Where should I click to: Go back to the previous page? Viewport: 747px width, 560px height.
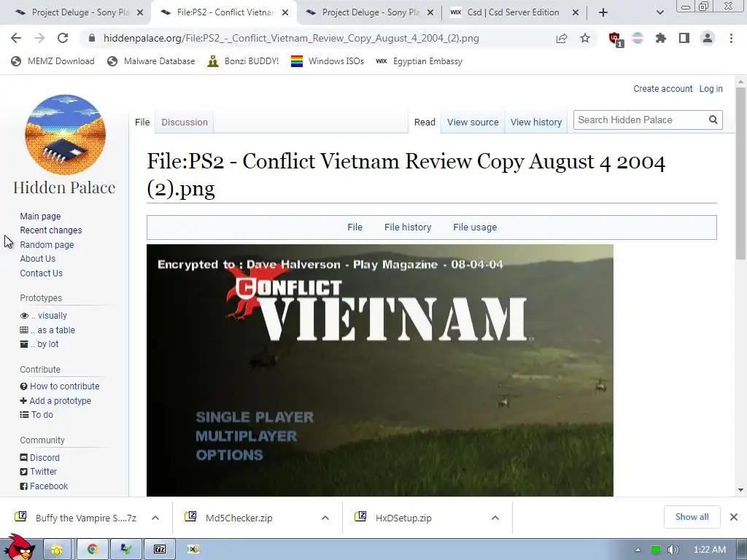(16, 38)
